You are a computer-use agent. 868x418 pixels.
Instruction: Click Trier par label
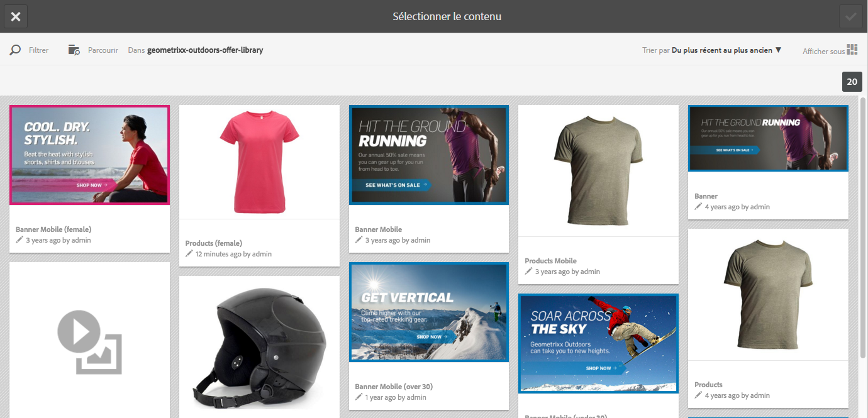click(x=656, y=50)
